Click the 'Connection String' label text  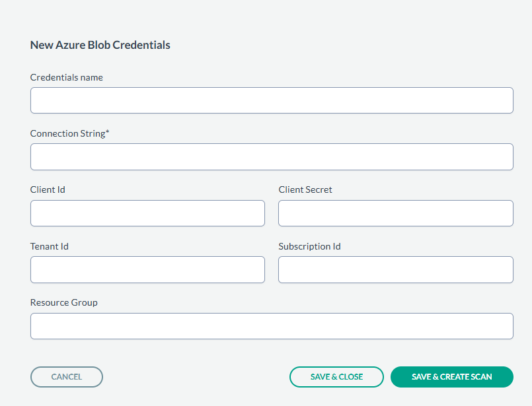67,133
